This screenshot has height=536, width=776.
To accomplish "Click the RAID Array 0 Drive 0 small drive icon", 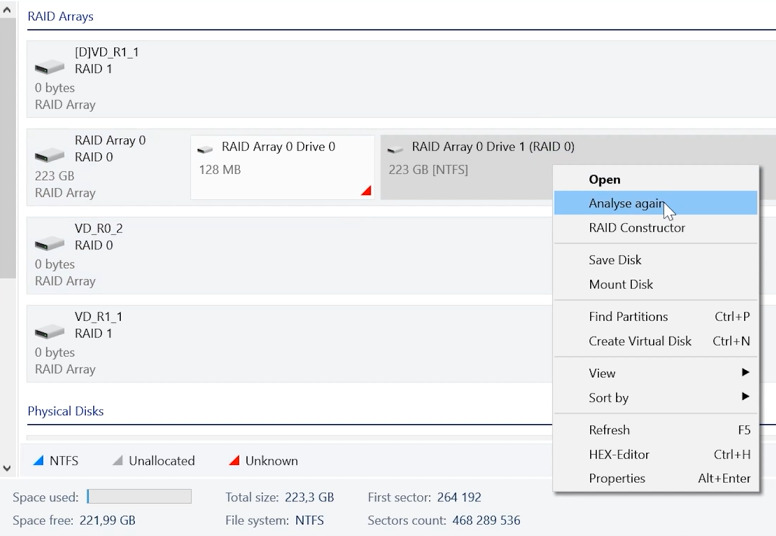I will pyautogui.click(x=205, y=148).
